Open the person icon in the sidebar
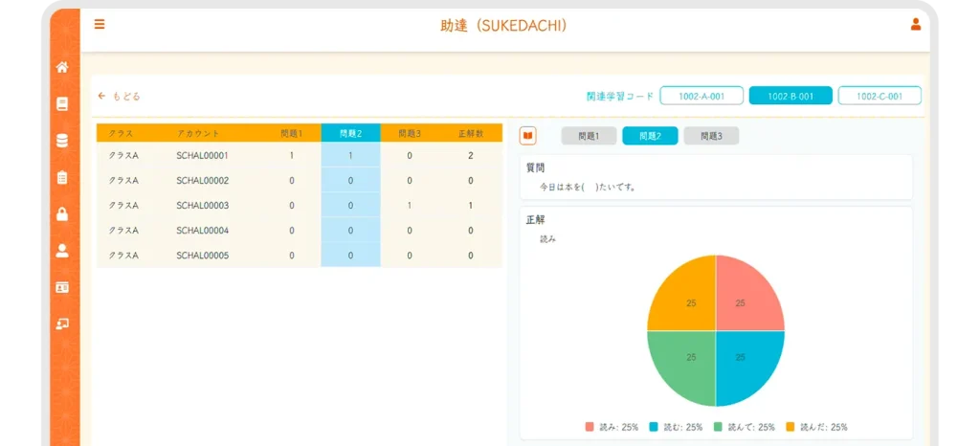The width and height of the screenshot is (980, 446). click(62, 251)
